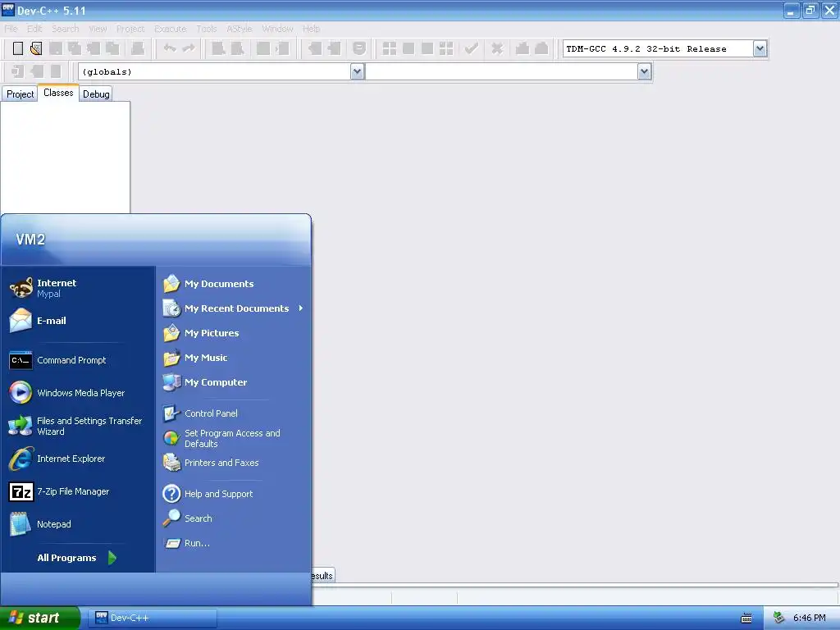Open Search from Start menu

[x=234, y=518]
